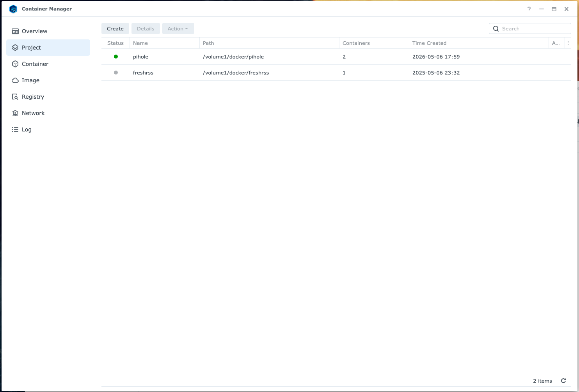
Task: Click the green status dot for pihole
Action: 116,57
